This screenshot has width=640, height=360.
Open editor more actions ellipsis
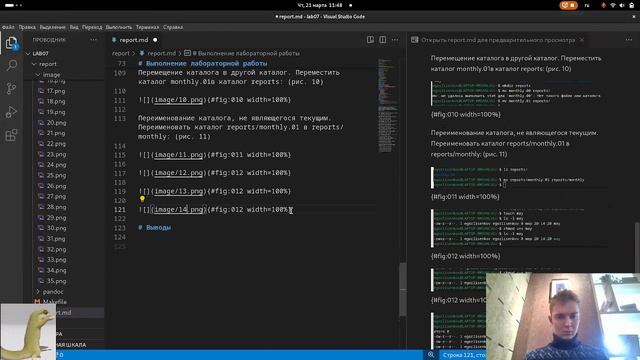(395, 40)
